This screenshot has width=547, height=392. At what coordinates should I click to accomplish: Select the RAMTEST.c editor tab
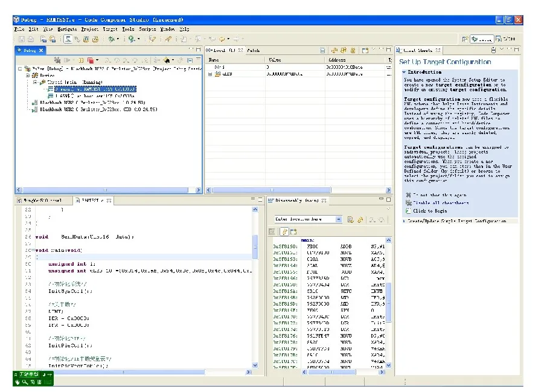(x=89, y=200)
